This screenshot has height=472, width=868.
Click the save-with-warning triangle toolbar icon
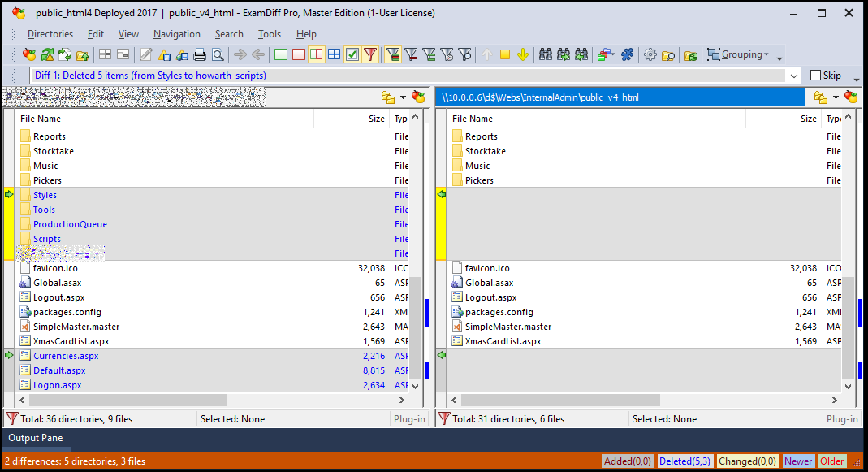pos(164,54)
